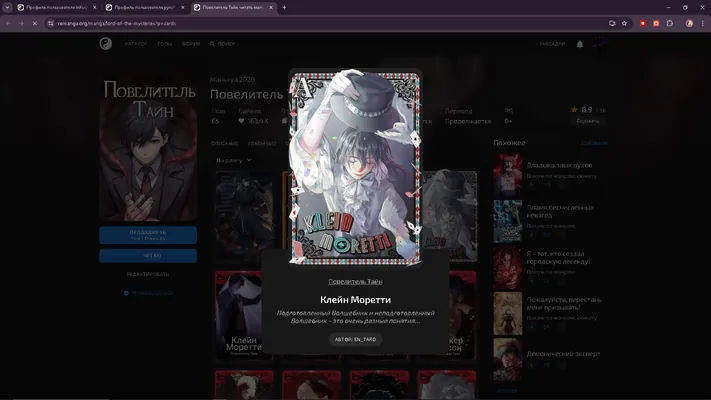Viewport: 711px width, 400px height.
Task: Open browser three-dot menu
Action: 703,23
